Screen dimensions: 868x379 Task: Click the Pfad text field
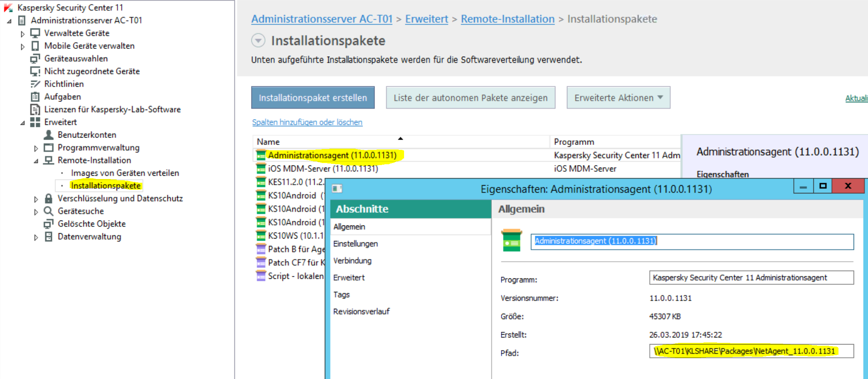(x=752, y=351)
